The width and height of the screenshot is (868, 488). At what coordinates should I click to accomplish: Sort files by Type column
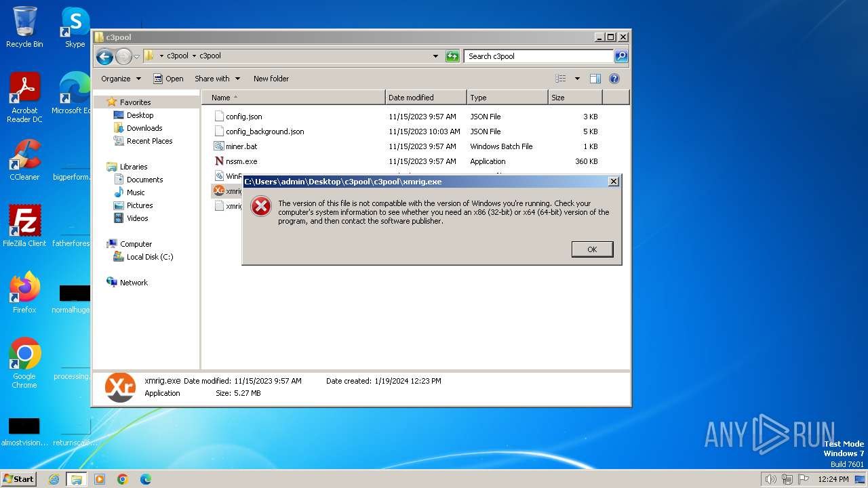tap(507, 98)
